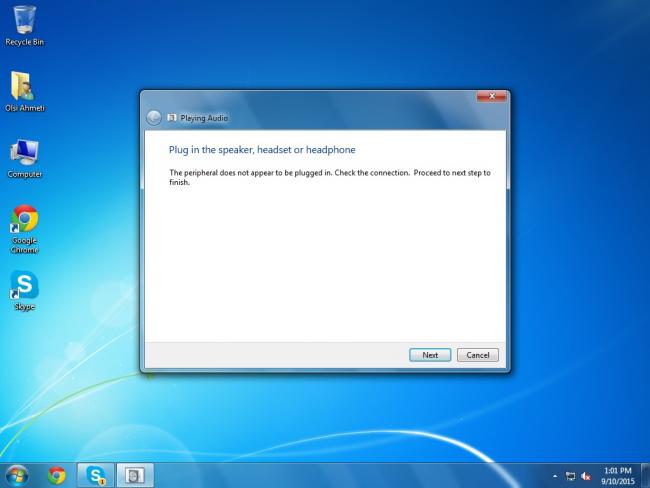Screen dimensions: 650x488
Task: Cancel the audio troubleshooter
Action: coord(478,355)
